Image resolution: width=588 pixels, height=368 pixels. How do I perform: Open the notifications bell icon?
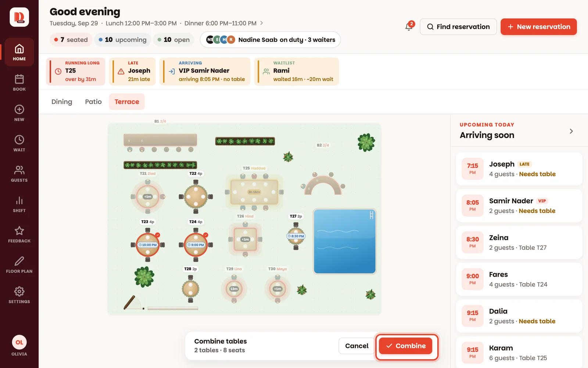[x=409, y=26]
